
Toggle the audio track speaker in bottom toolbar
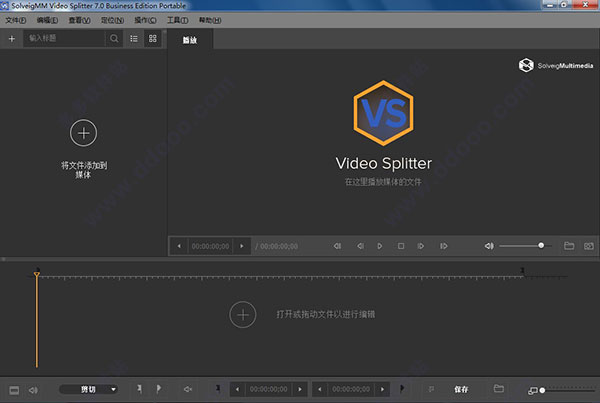coord(33,390)
